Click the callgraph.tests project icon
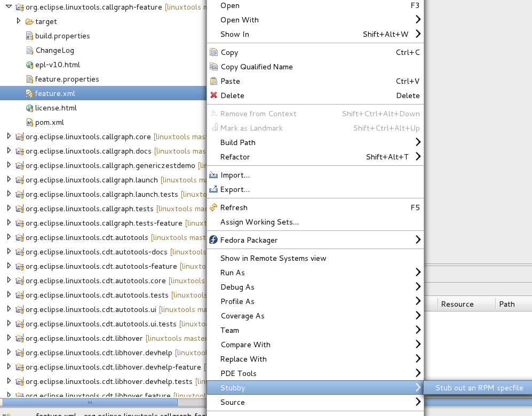The image size is (532, 416). click(x=20, y=209)
